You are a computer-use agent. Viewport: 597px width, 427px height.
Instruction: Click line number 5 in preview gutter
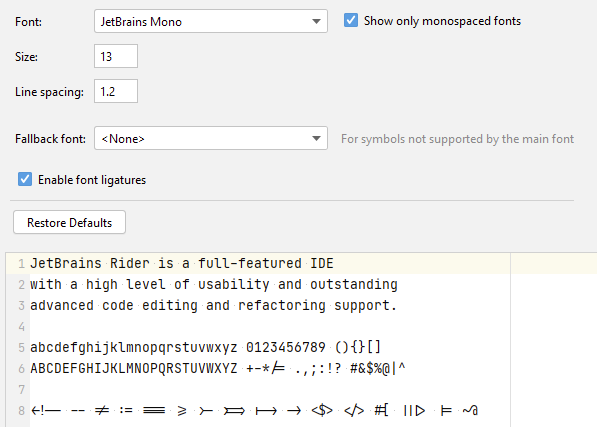tap(21, 347)
